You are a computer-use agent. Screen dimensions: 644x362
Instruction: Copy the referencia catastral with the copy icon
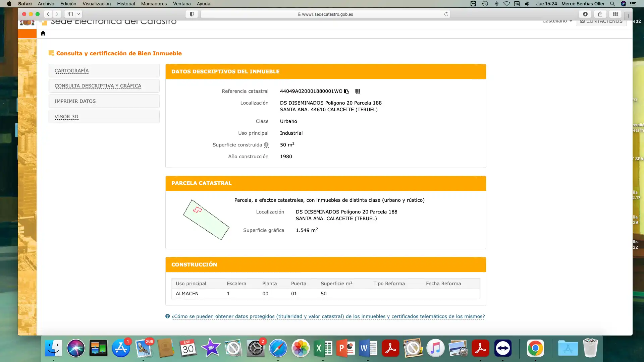[346, 91]
